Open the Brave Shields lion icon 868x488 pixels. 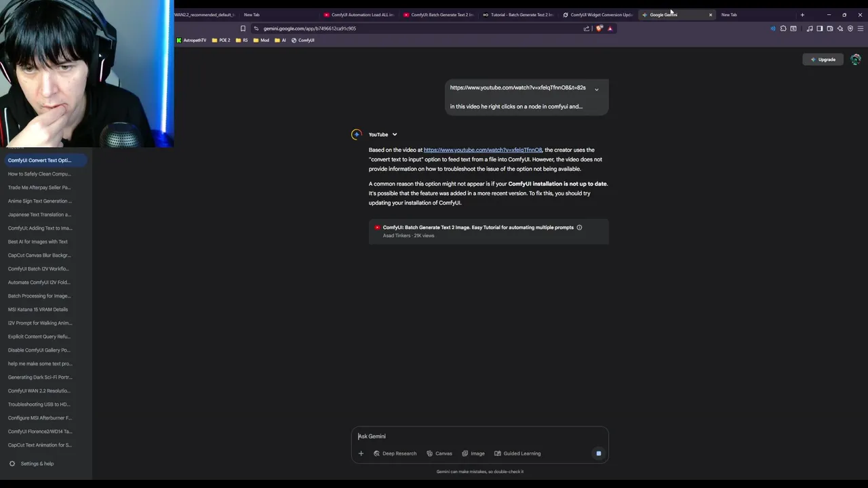click(x=599, y=28)
